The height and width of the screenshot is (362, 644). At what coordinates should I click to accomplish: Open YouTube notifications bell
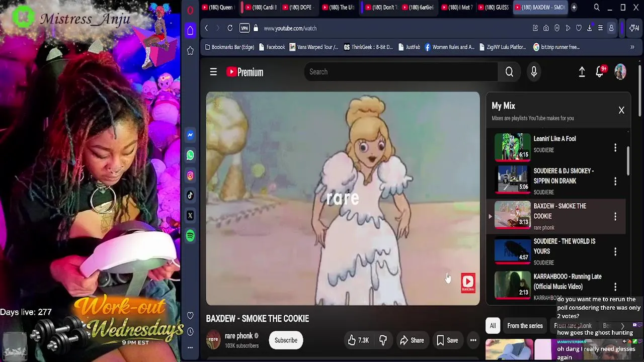(600, 72)
